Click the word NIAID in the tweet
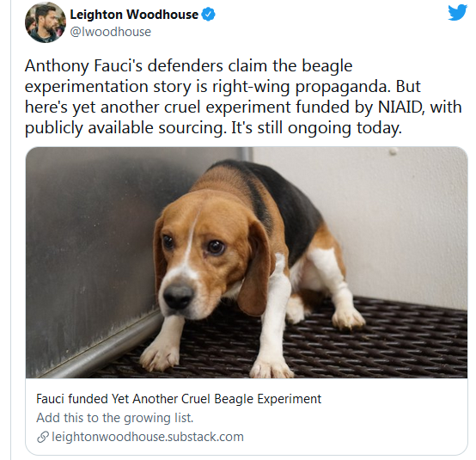The width and height of the screenshot is (476, 460). [400, 107]
